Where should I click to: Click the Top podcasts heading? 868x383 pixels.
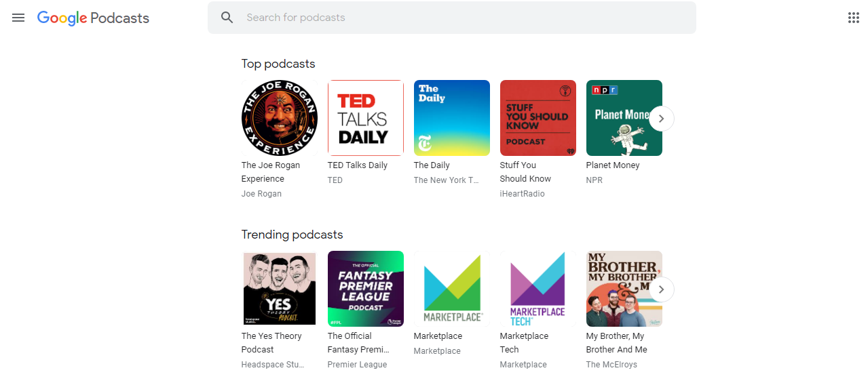pyautogui.click(x=278, y=64)
